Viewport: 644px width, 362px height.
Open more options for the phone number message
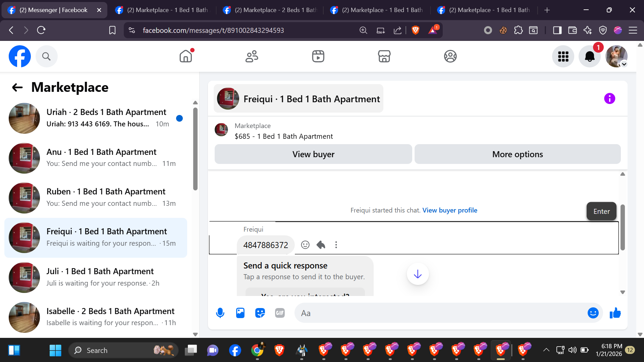(x=336, y=245)
